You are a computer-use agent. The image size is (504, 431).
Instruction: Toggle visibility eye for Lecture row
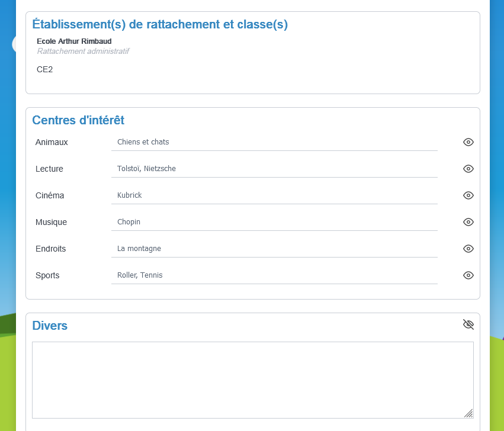click(468, 169)
